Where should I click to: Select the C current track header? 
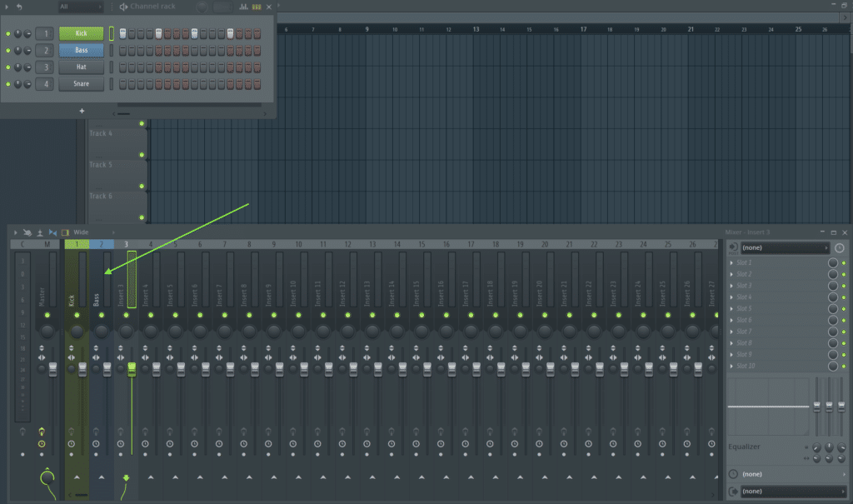coord(22,244)
